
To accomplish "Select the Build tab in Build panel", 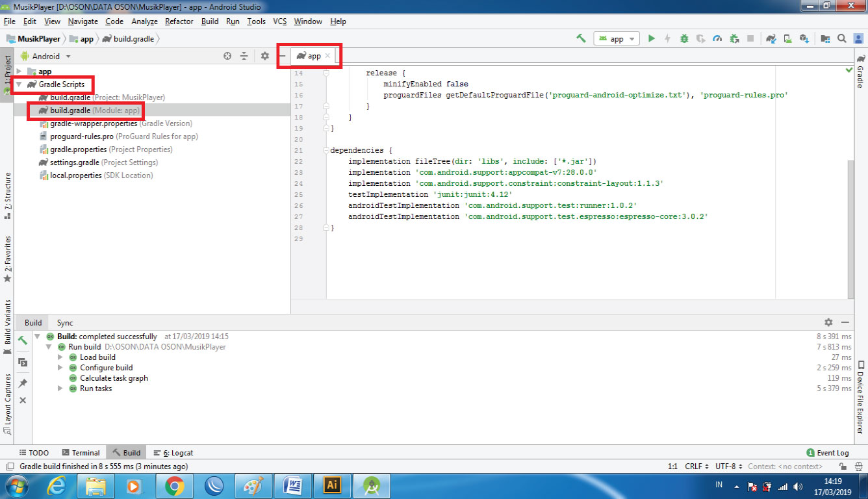I will coord(33,323).
